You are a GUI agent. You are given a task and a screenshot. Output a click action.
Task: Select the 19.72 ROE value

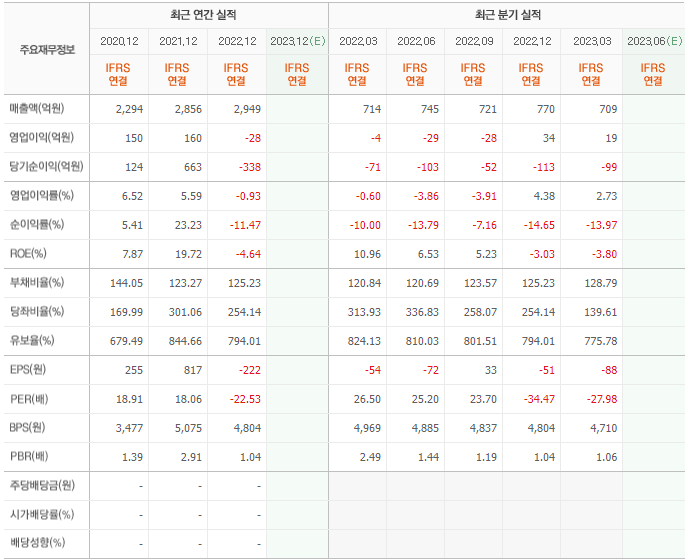coord(189,254)
